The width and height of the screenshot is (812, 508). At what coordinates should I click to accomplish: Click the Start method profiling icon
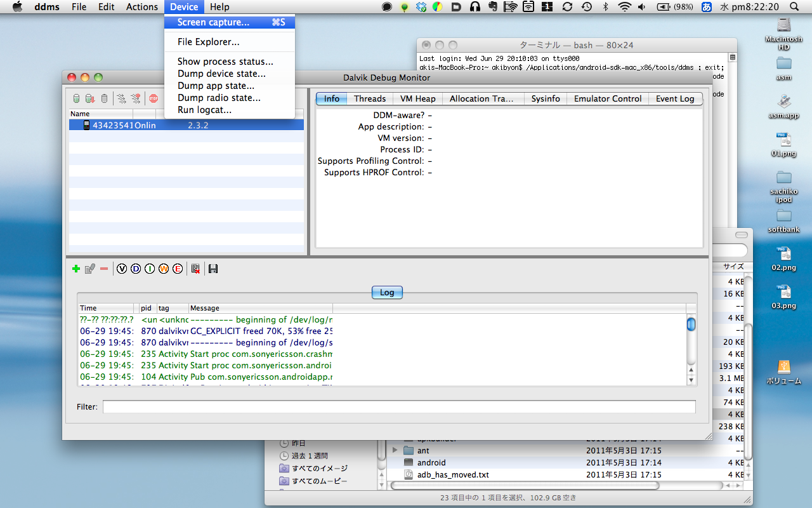[135, 98]
